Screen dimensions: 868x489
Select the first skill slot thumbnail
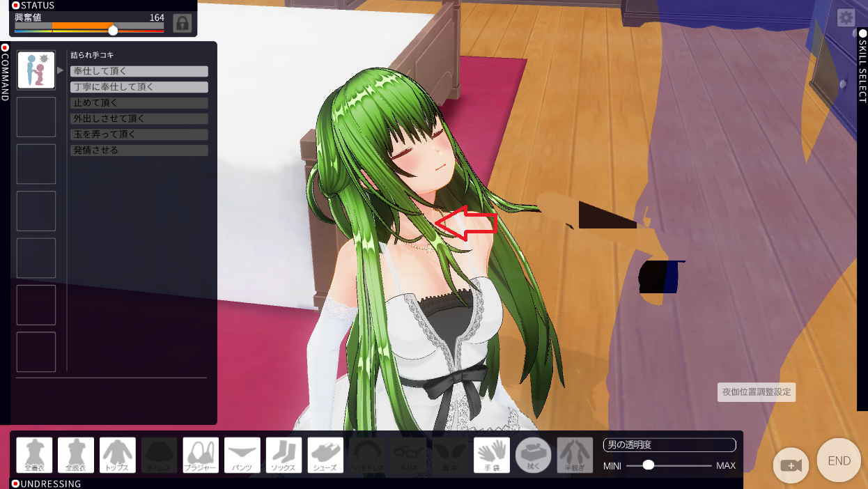point(36,70)
